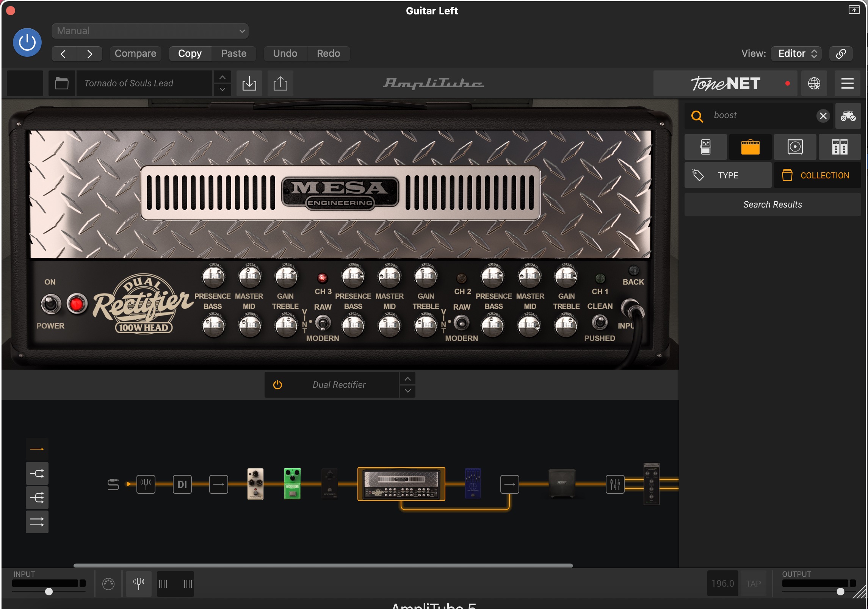
Task: Click the Undo button
Action: click(285, 54)
